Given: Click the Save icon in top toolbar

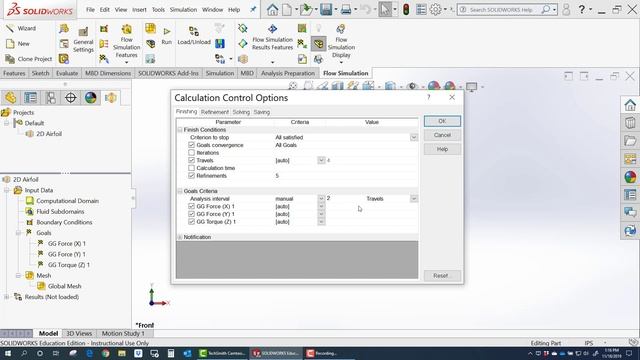Looking at the screenshot, I should click(326, 9).
